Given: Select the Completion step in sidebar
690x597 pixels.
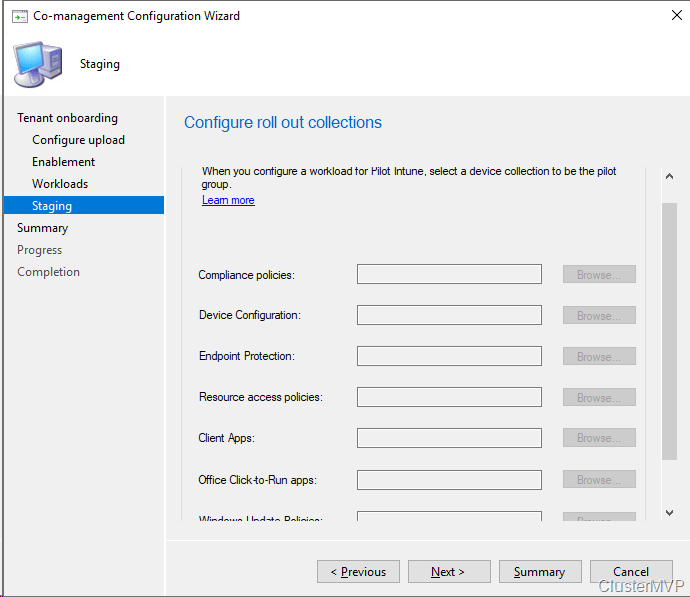Looking at the screenshot, I should [48, 272].
